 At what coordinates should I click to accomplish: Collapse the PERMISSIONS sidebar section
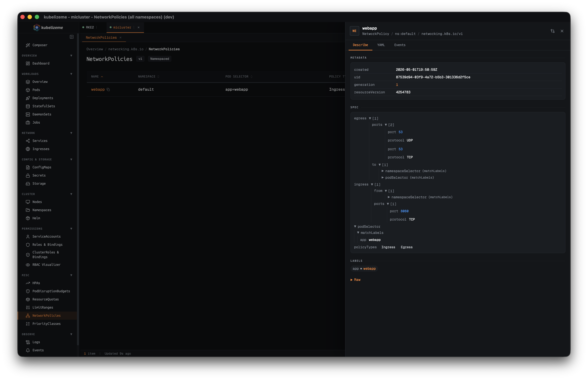[71, 229]
